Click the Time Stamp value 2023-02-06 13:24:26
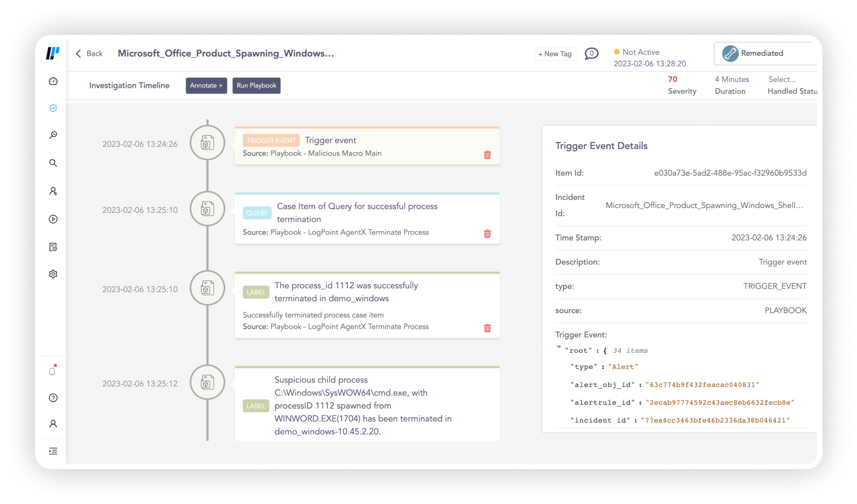 [x=769, y=238]
